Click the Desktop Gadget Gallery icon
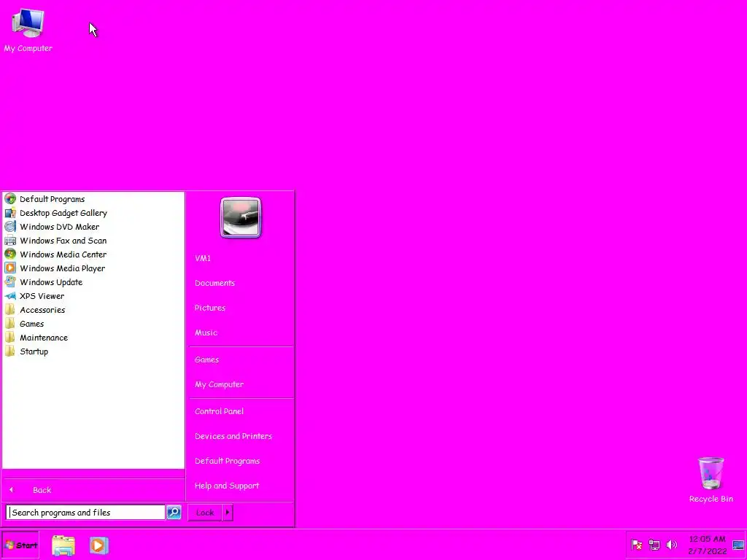 (10, 213)
